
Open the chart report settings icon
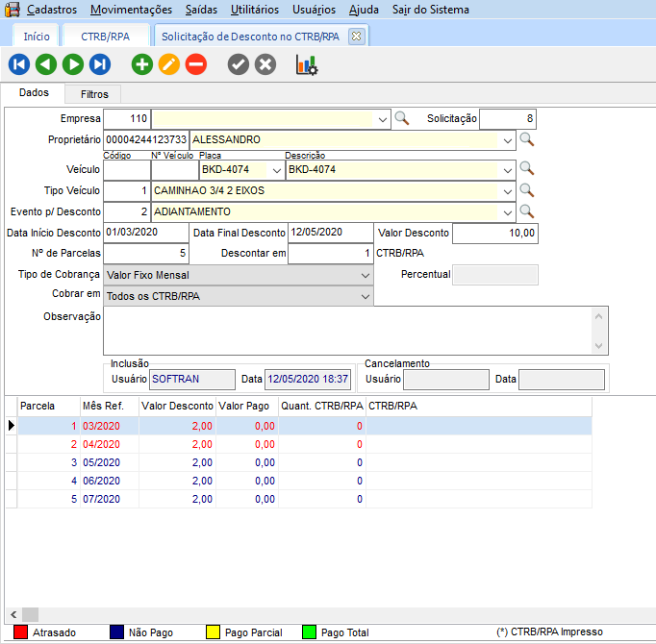pos(307,64)
